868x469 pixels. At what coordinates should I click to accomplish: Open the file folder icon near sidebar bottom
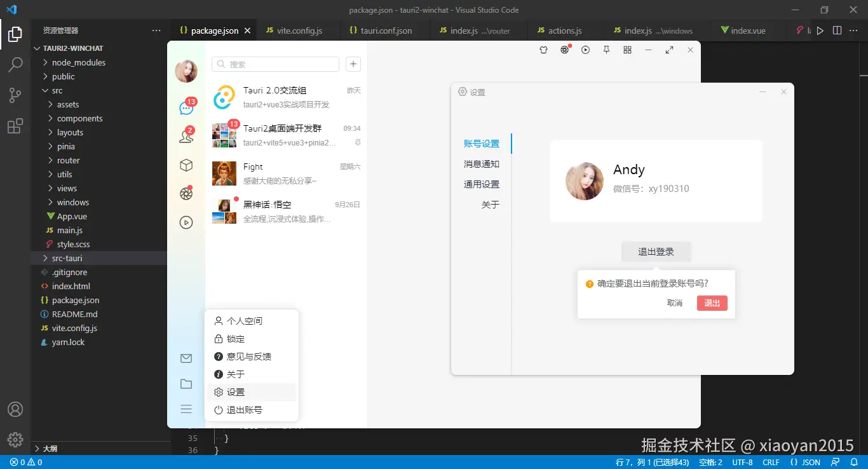[x=186, y=383]
